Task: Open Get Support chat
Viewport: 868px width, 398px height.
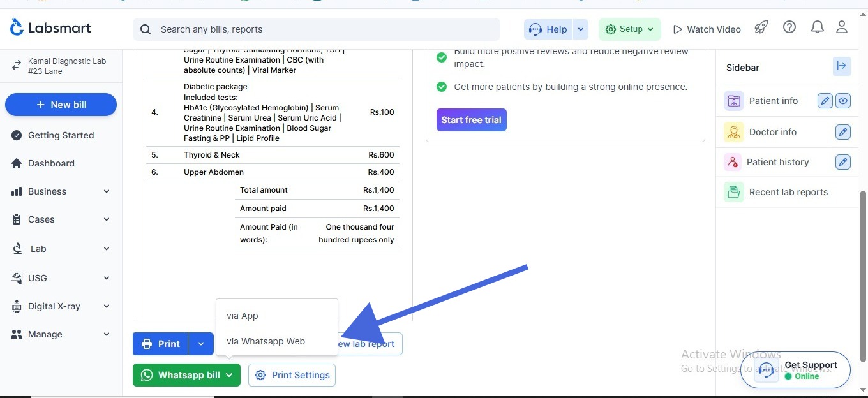Action: pos(795,370)
